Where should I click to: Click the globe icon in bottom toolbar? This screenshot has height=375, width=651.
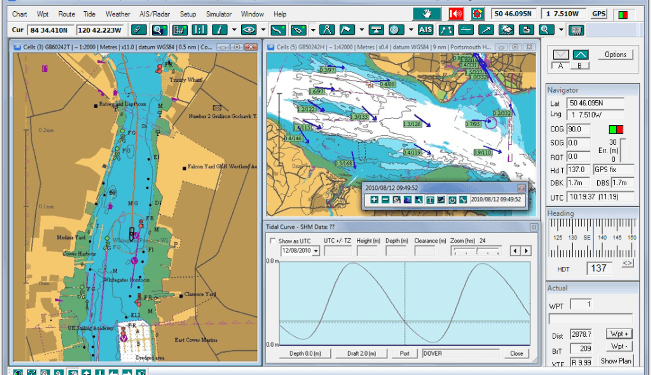18,372
